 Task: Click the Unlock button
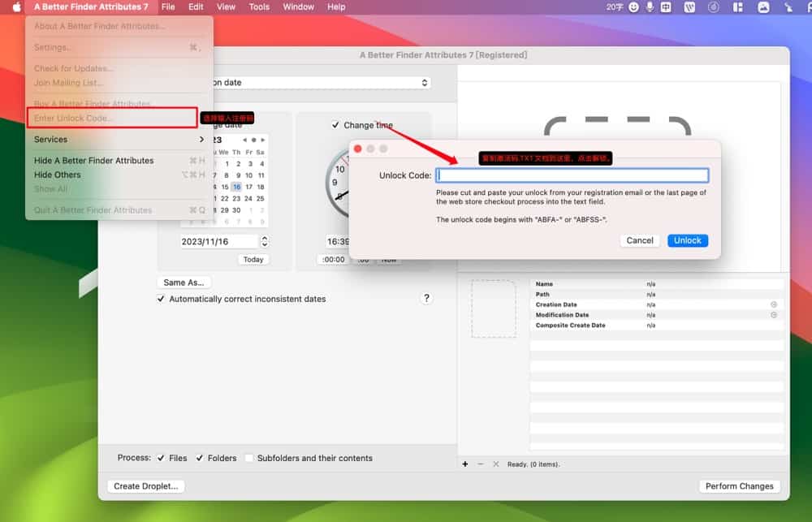(687, 240)
